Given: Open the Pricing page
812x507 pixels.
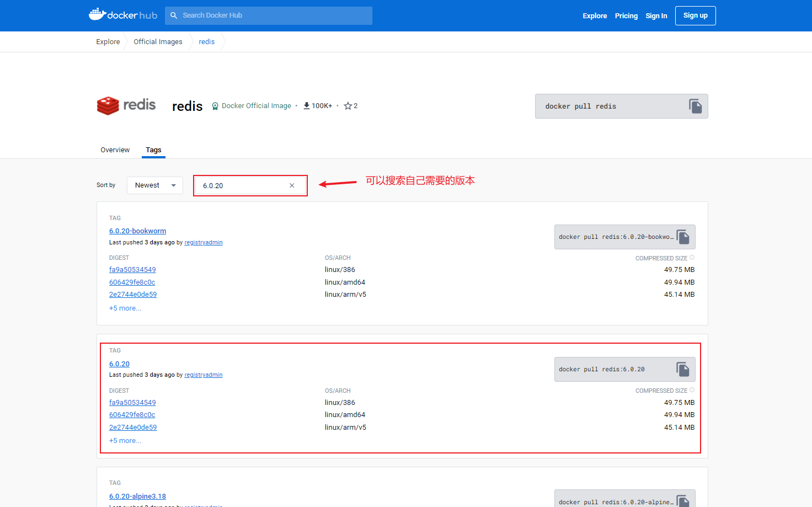Looking at the screenshot, I should click(x=626, y=16).
